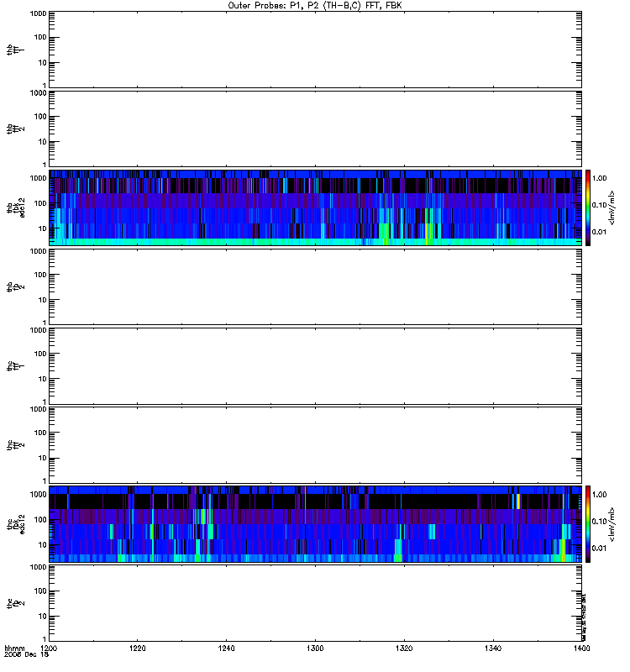Select the "thc fbk edc12" axis label
Screen dimensions: 630x672
pos(15,524)
